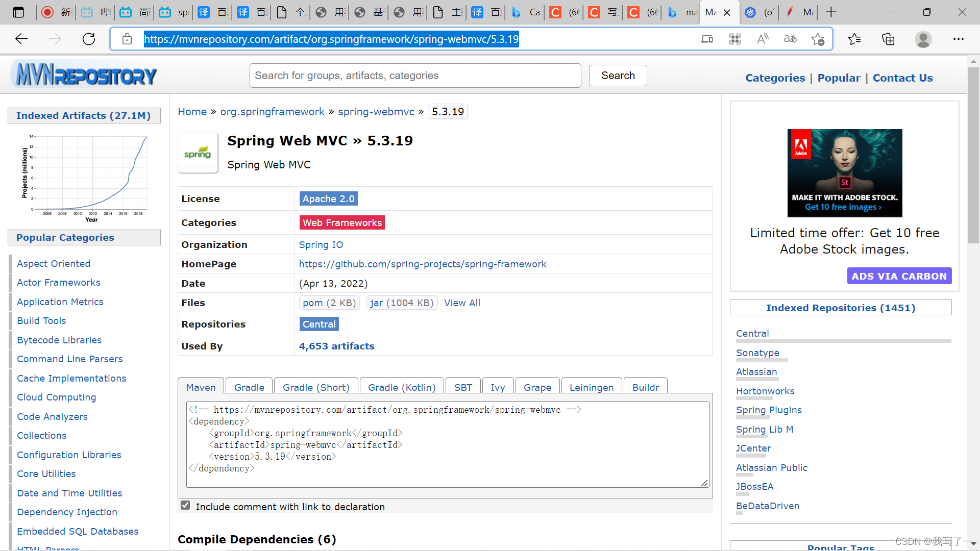Image resolution: width=980 pixels, height=551 pixels.
Task: Click the Web Frameworks category badge
Action: coord(342,222)
